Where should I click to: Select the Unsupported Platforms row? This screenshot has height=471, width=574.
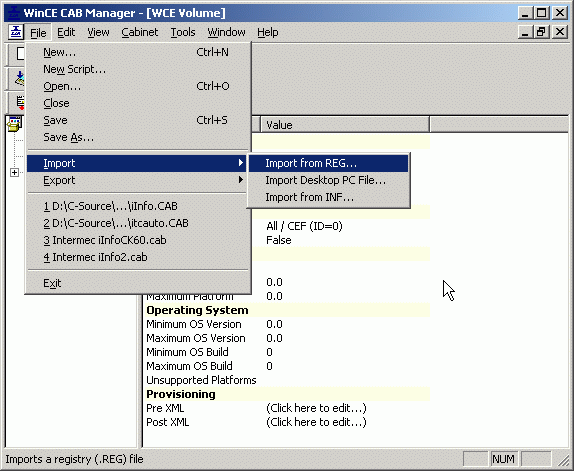(286, 380)
